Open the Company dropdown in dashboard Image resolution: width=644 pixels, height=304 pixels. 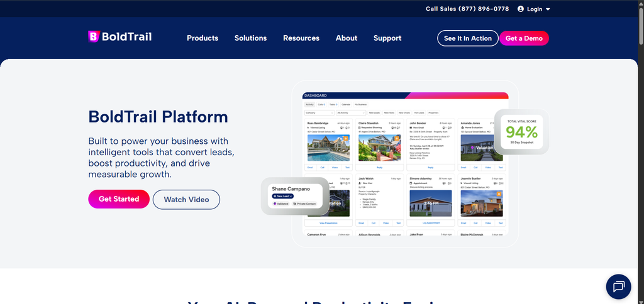point(319,112)
